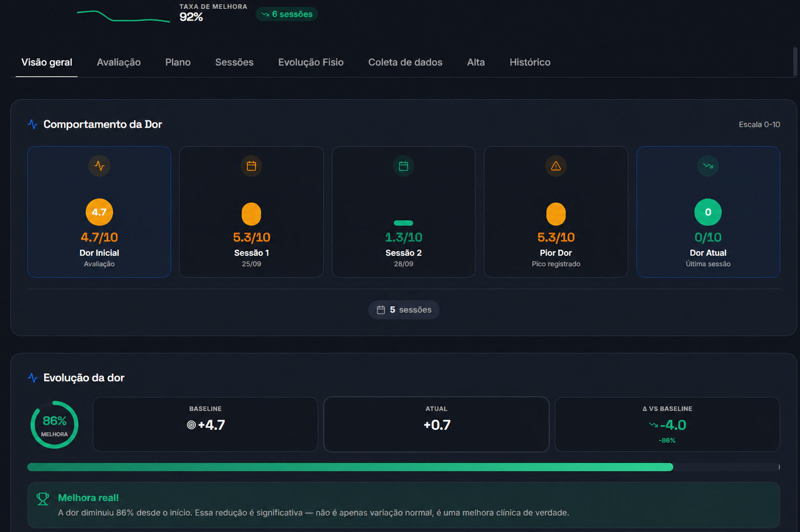Click the orange 4.7 pain score circle
This screenshot has height=532, width=800.
coord(99,212)
